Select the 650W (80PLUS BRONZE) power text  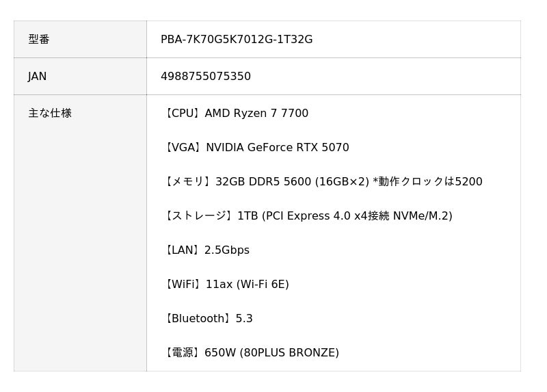click(x=271, y=353)
